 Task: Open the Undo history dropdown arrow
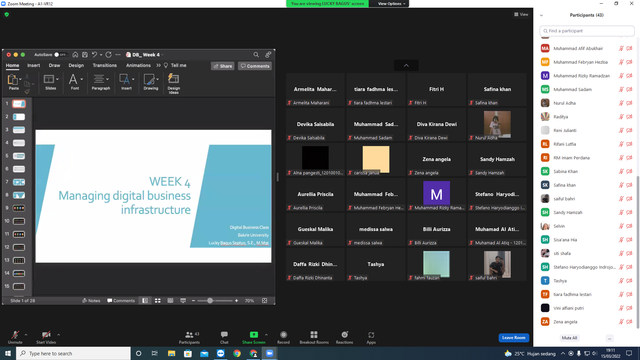point(101,55)
